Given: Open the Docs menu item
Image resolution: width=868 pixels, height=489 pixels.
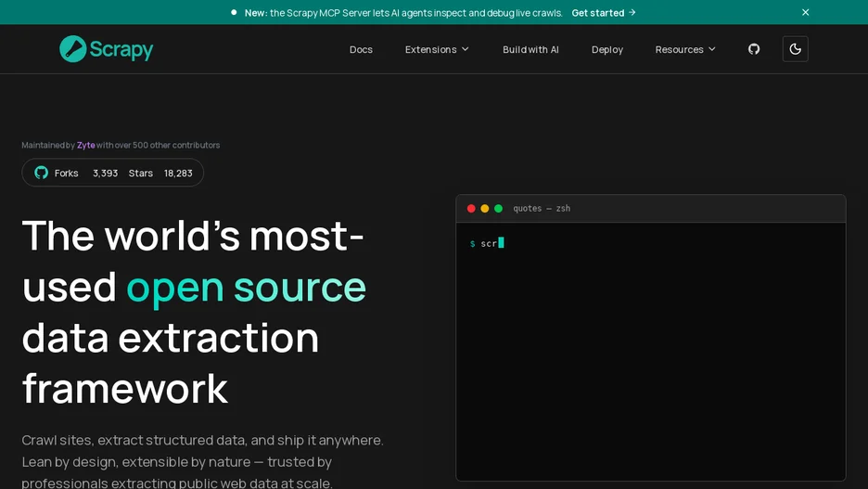Looking at the screenshot, I should 361,49.
